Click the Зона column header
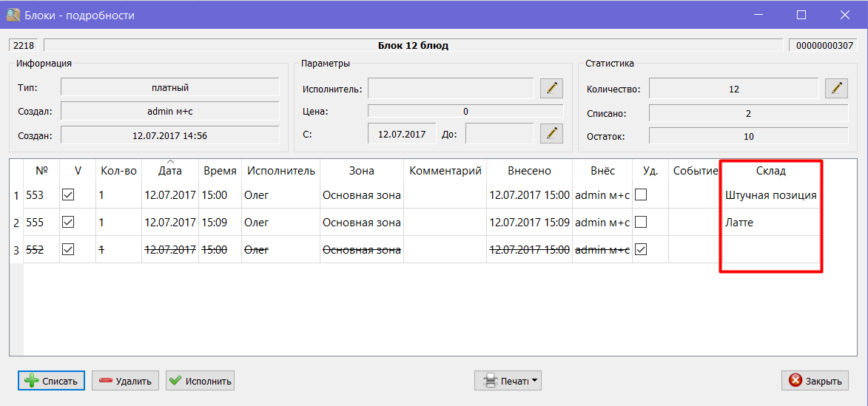The width and height of the screenshot is (868, 406). click(362, 171)
